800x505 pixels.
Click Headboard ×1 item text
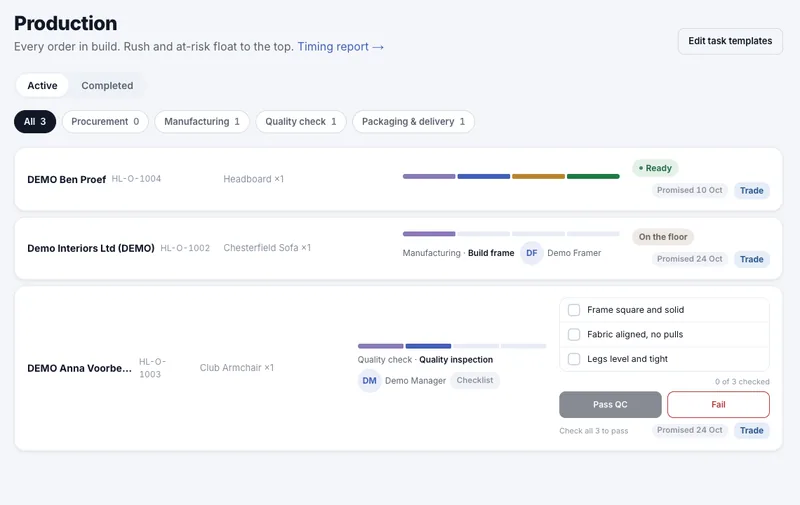[x=254, y=179]
